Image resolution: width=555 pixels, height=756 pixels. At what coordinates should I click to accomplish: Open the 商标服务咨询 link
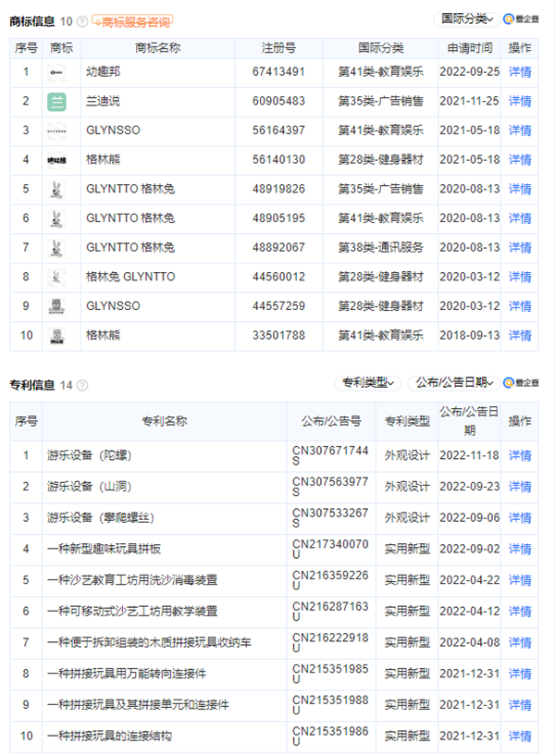[x=133, y=20]
